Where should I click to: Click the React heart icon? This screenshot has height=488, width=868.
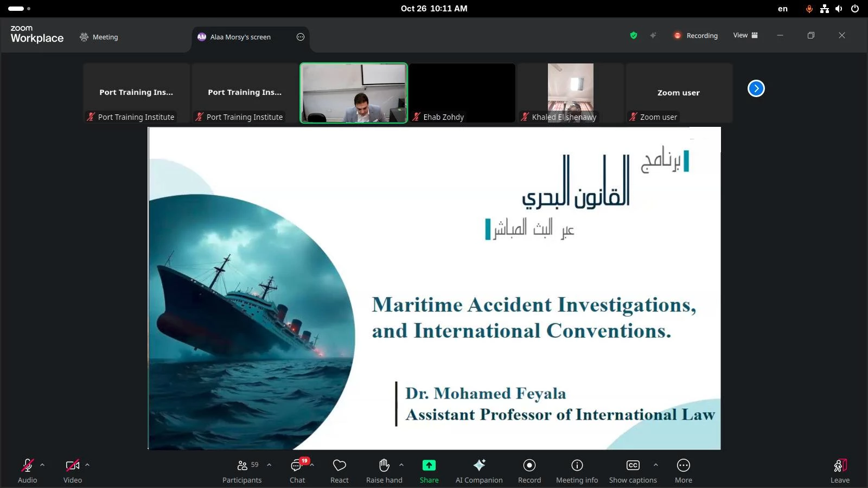click(340, 471)
